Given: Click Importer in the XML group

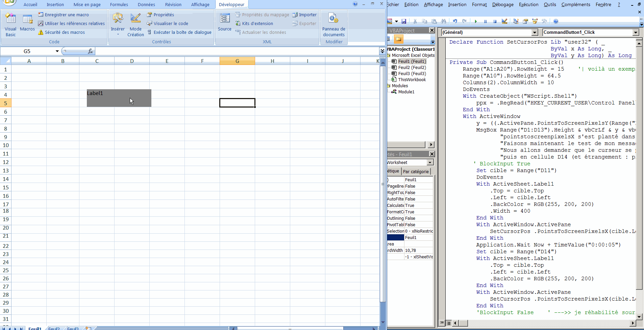Looking at the screenshot, I should [x=304, y=15].
